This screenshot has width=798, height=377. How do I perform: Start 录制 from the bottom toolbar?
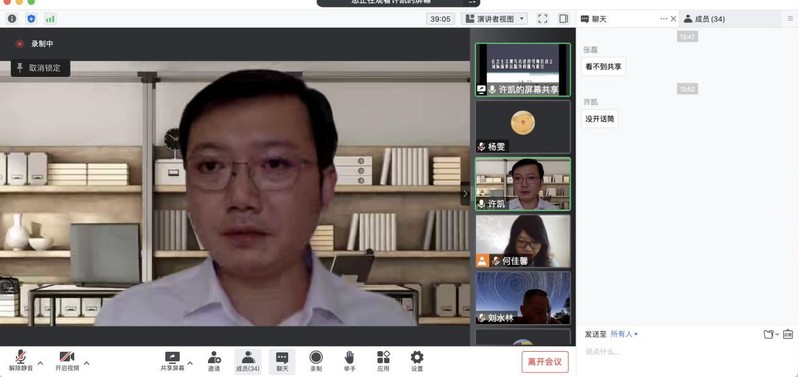316,361
